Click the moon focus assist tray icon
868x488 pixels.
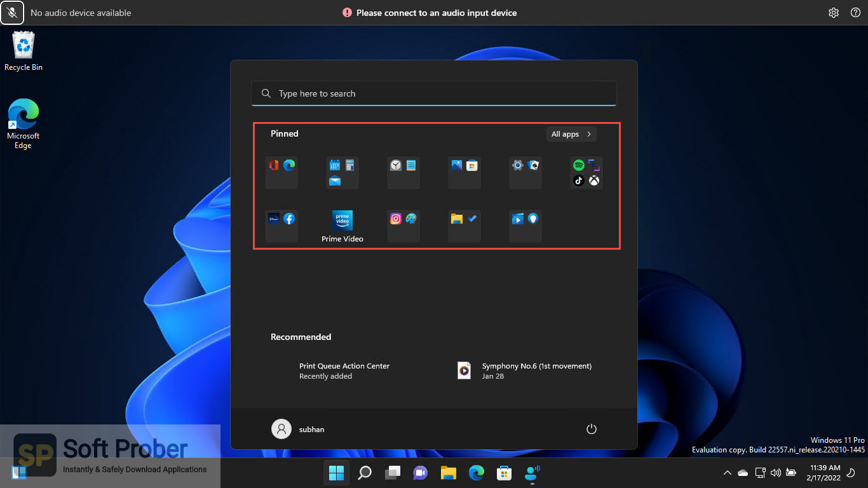[851, 473]
